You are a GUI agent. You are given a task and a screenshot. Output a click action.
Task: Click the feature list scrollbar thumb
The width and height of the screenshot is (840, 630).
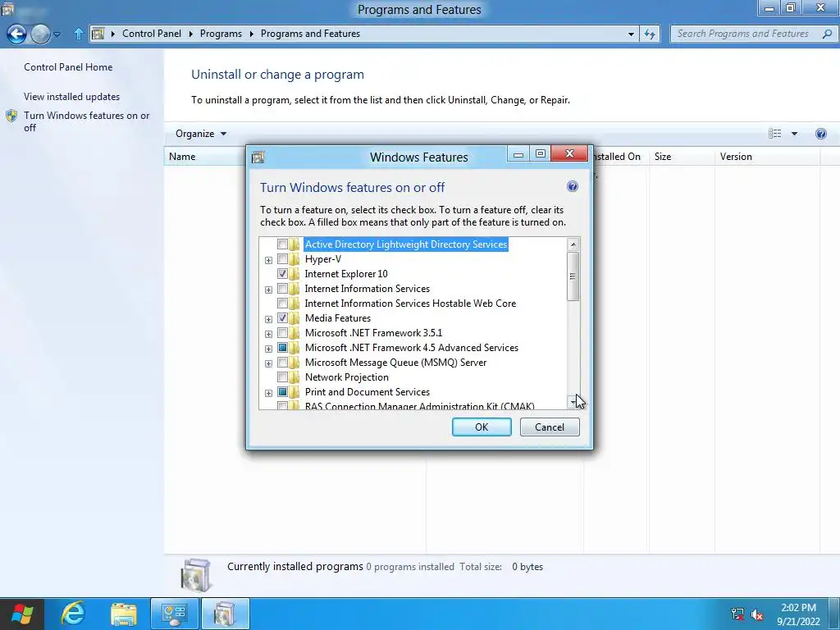(x=573, y=276)
